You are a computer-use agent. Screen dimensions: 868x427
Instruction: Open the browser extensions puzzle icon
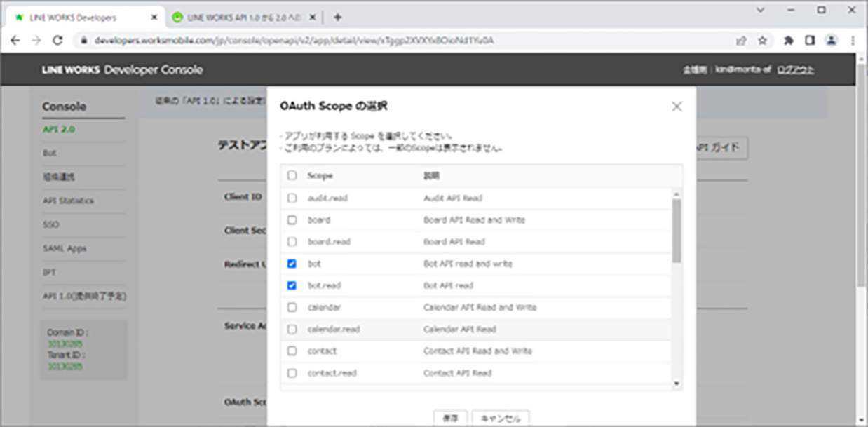(788, 41)
